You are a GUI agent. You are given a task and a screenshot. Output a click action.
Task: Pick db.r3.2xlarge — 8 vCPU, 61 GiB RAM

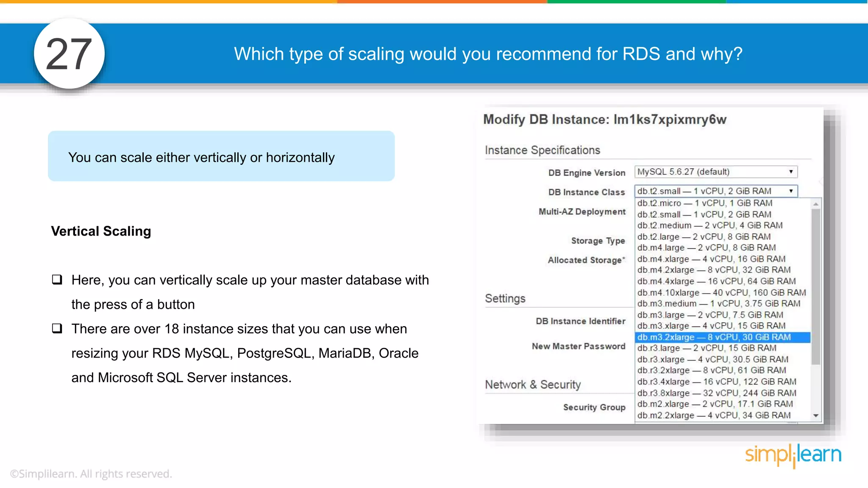[723, 370]
